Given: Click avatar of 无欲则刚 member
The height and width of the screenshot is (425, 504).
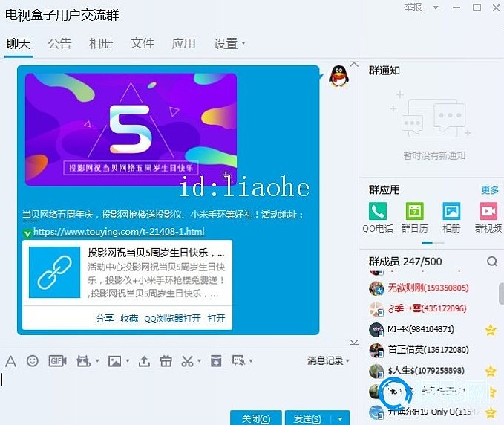Looking at the screenshot, I should (x=376, y=288).
